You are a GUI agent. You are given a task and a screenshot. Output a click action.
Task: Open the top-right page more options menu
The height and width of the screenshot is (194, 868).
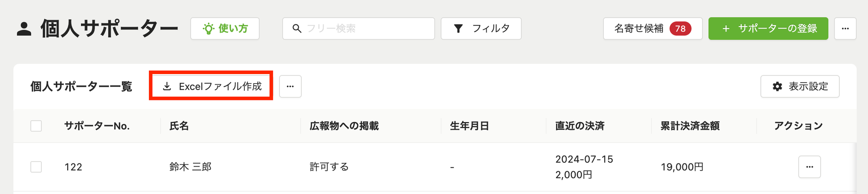coord(845,29)
